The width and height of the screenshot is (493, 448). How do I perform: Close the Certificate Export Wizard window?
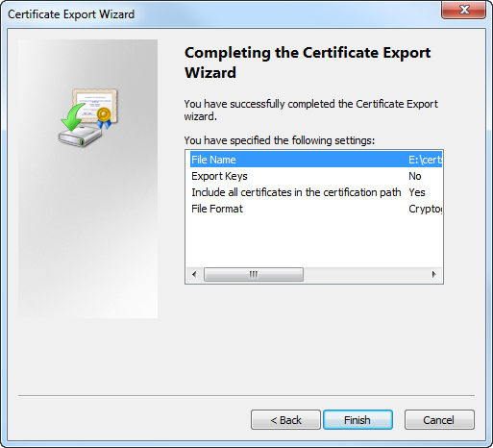coord(463,10)
